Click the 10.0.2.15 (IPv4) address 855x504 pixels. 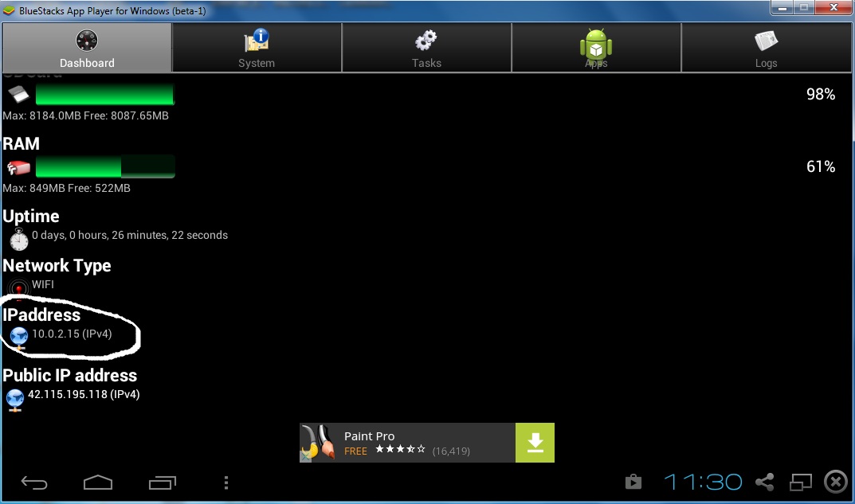click(x=72, y=334)
